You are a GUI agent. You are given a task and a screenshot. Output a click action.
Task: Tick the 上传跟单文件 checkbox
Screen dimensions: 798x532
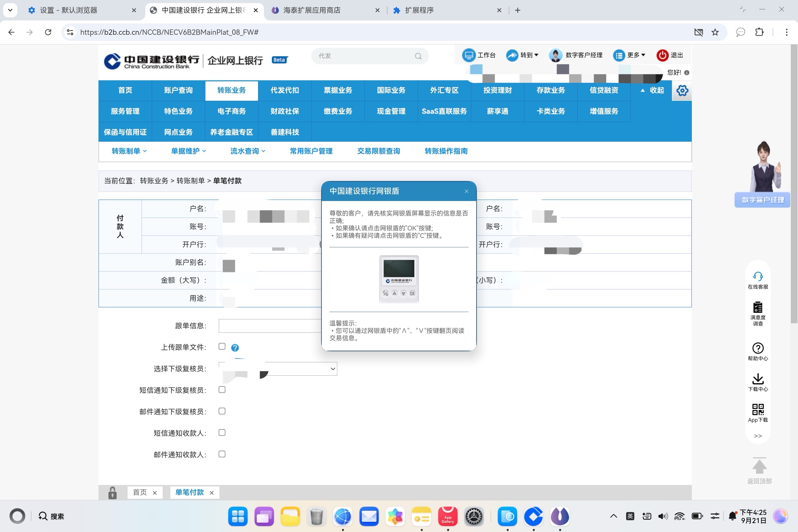pos(222,346)
